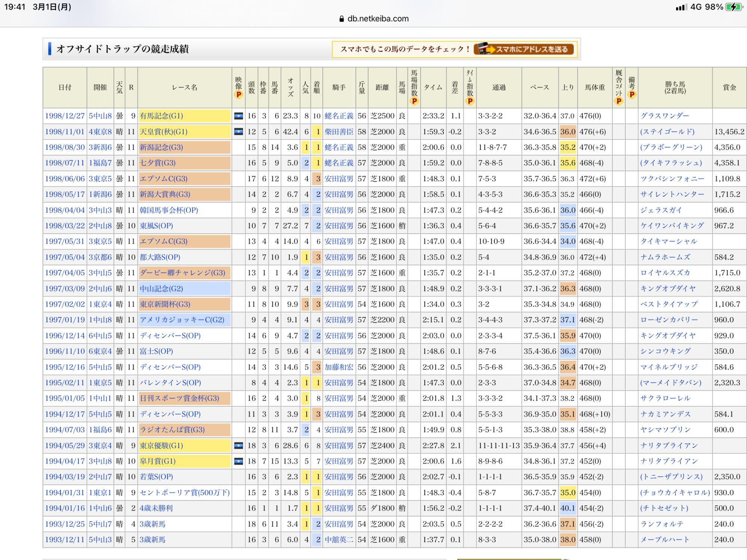Open 天皇賞(秋)(G1) race link
This screenshot has height=560, width=747.
pyautogui.click(x=164, y=132)
